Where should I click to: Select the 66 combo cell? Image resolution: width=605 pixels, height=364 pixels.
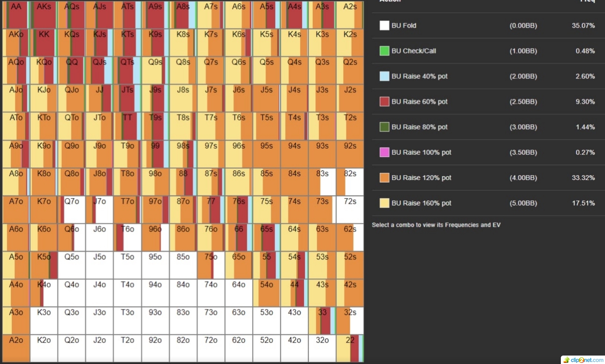[239, 237]
